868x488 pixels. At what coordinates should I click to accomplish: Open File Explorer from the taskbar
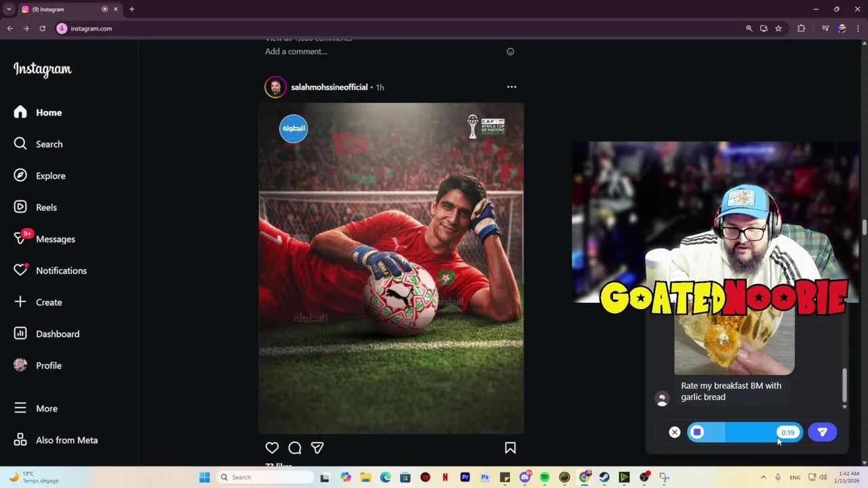pyautogui.click(x=366, y=477)
